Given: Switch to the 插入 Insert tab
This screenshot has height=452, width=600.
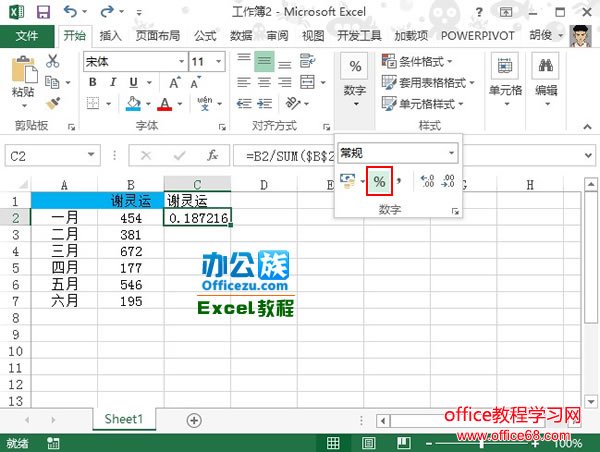Looking at the screenshot, I should point(111,36).
